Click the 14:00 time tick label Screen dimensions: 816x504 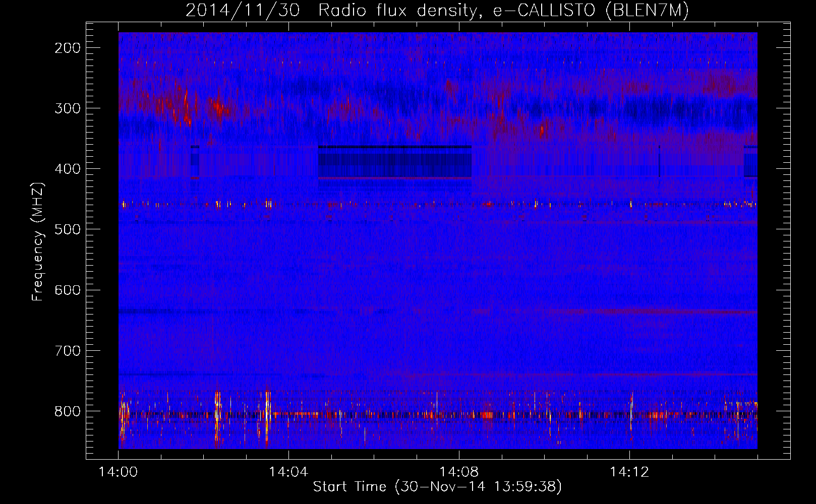(x=118, y=472)
